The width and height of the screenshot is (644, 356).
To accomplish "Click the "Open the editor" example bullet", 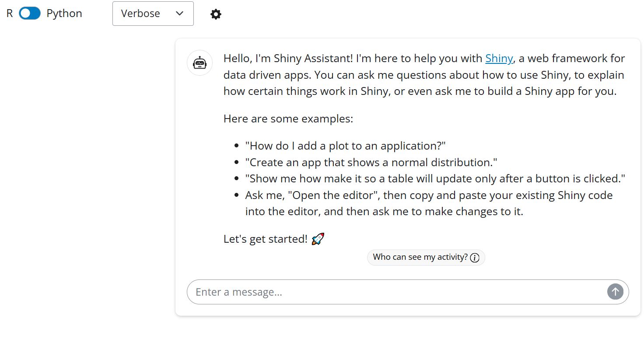I will 429,195.
